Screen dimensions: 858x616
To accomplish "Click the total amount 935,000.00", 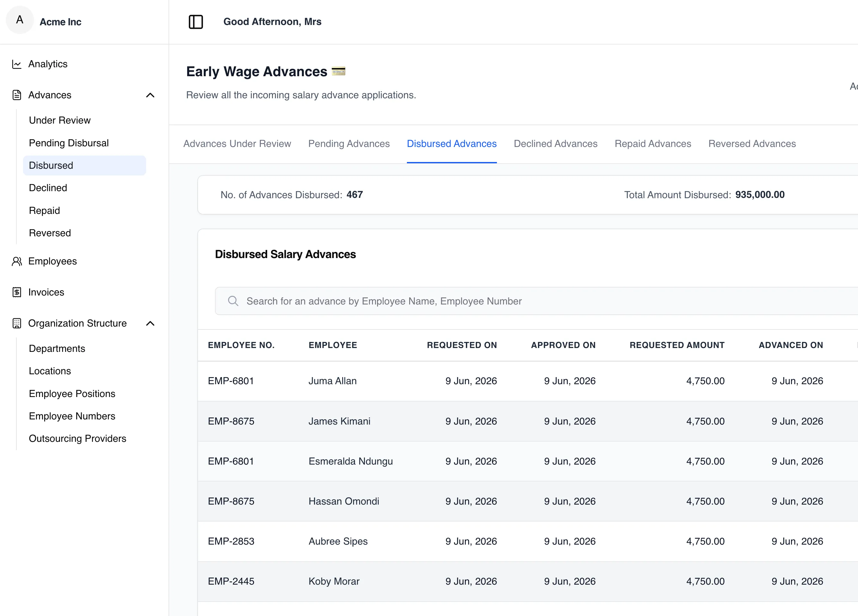I will [x=760, y=195].
